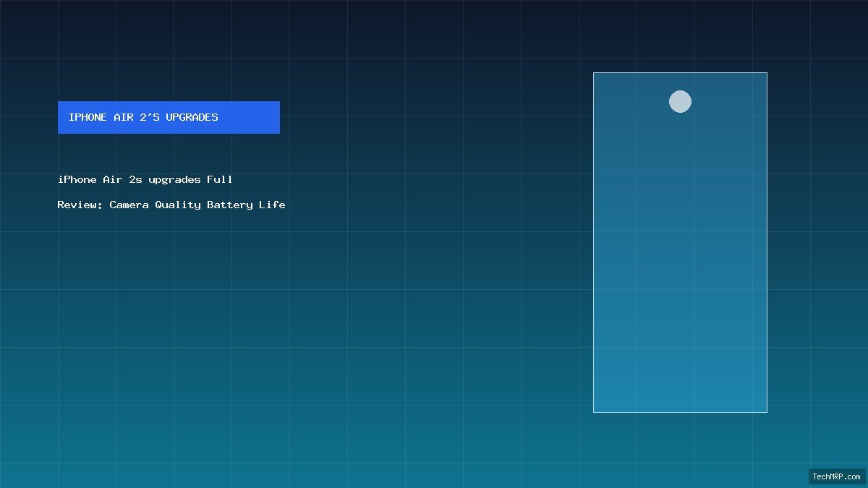Click the circular camera dot on phone

[x=680, y=101]
